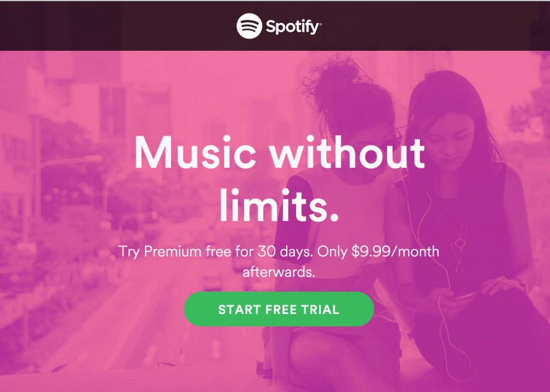Viewport: 550px width, 392px height.
Task: Click the pendant necklace on the woman
Action: 460,243
